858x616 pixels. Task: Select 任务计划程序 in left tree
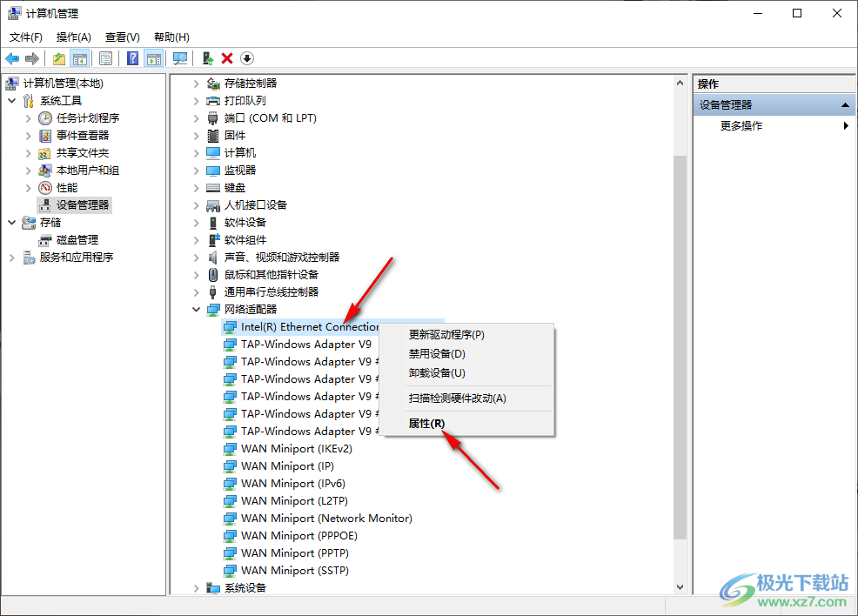[x=88, y=118]
